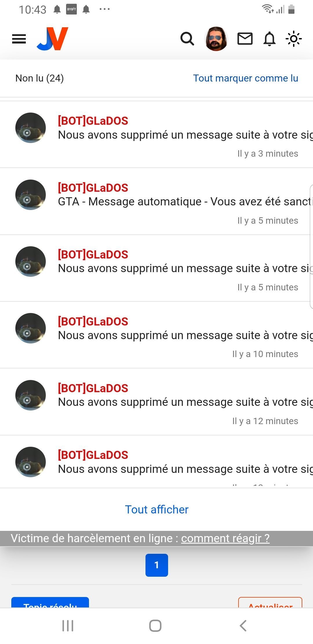Open the notifications bell icon

coord(269,39)
